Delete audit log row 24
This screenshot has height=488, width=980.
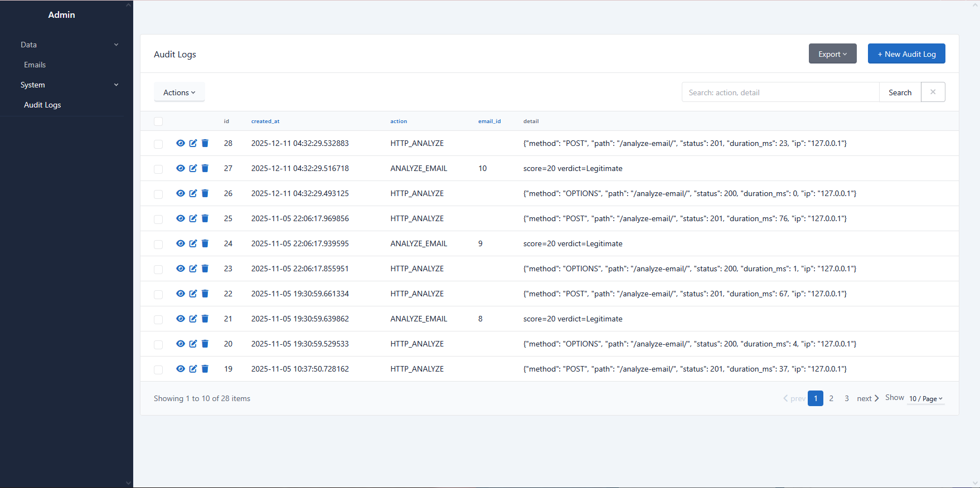coord(205,243)
